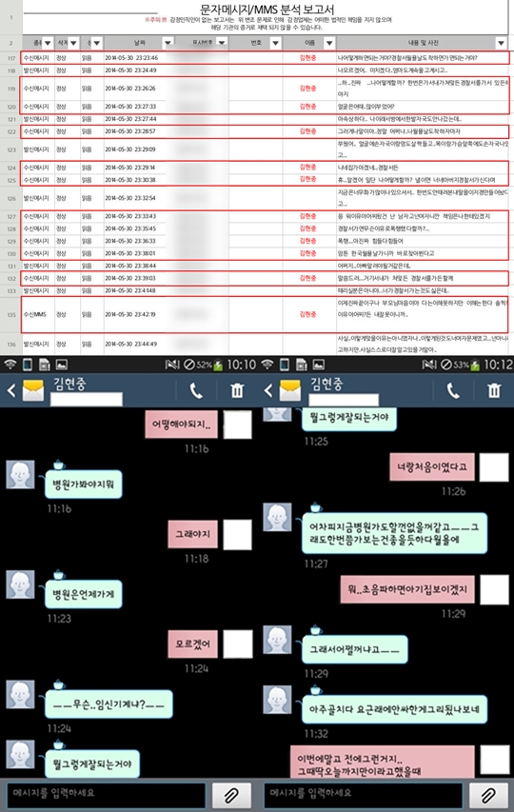
Task: Tap the Wi-Fi status icon beside the 10:10 clock
Action: [x=10, y=365]
